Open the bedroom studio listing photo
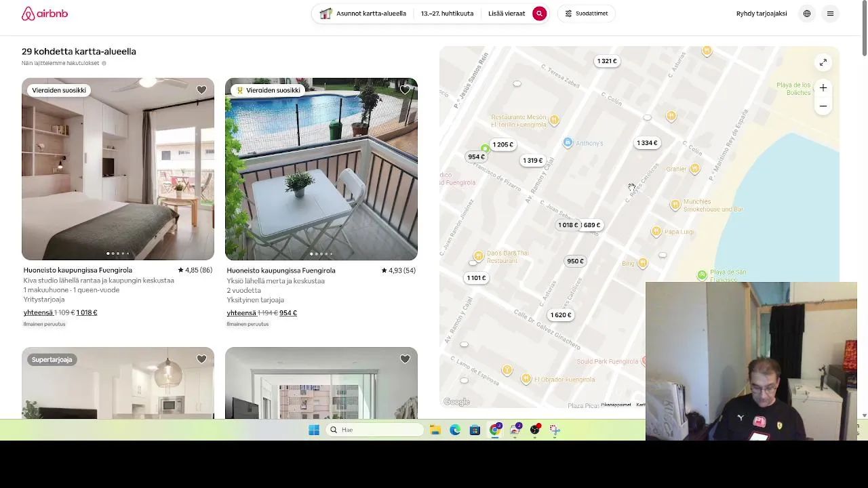Screen dimensions: 868x488 pos(118,169)
